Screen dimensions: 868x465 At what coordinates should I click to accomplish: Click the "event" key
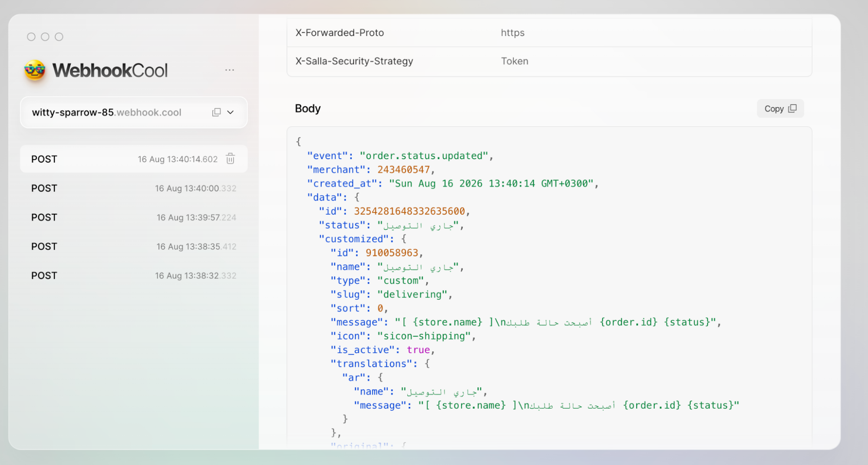click(x=327, y=156)
